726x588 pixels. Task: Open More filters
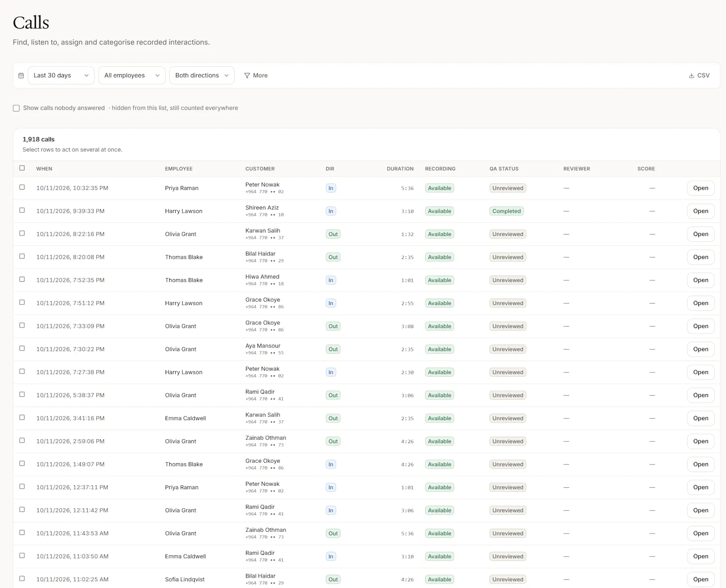pyautogui.click(x=256, y=75)
